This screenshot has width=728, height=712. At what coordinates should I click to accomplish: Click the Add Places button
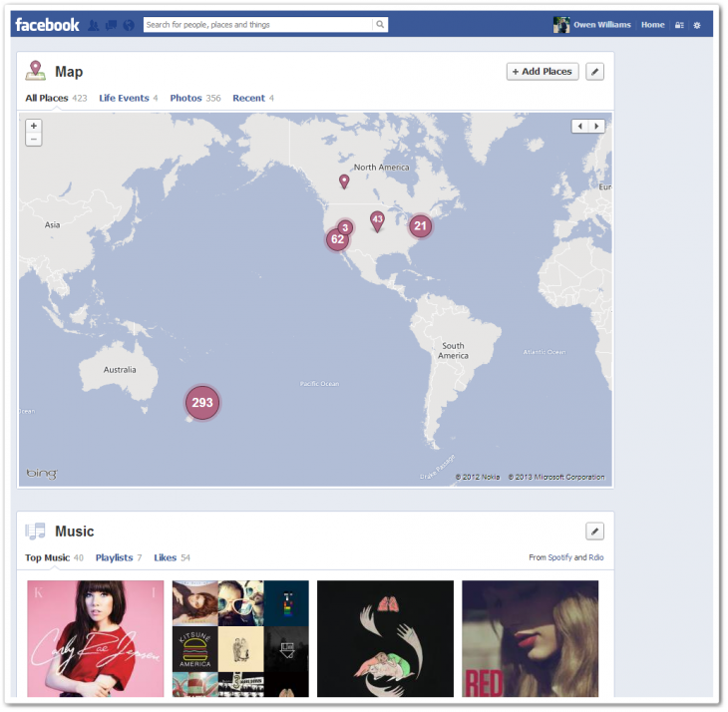click(543, 72)
